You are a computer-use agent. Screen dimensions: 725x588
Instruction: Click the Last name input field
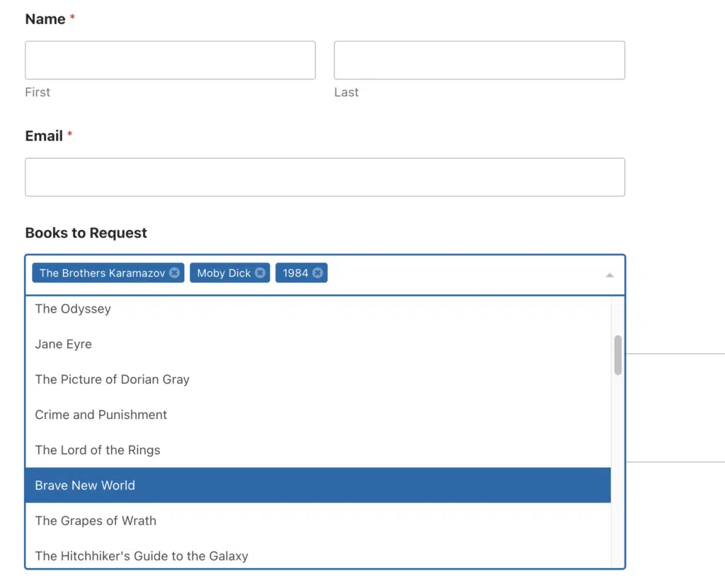point(479,60)
